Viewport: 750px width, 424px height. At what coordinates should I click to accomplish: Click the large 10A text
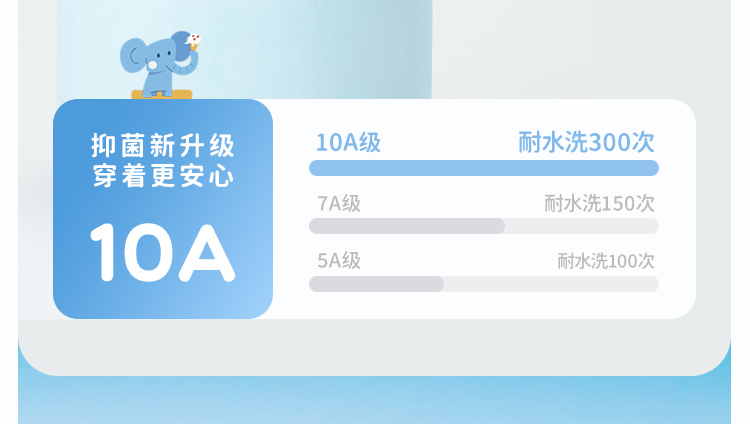[x=162, y=250]
